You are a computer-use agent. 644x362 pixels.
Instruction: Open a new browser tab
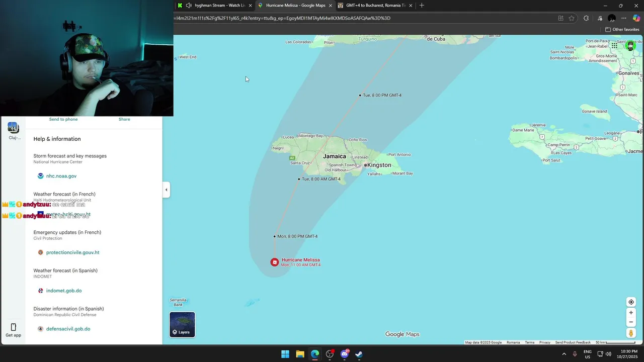[422, 6]
